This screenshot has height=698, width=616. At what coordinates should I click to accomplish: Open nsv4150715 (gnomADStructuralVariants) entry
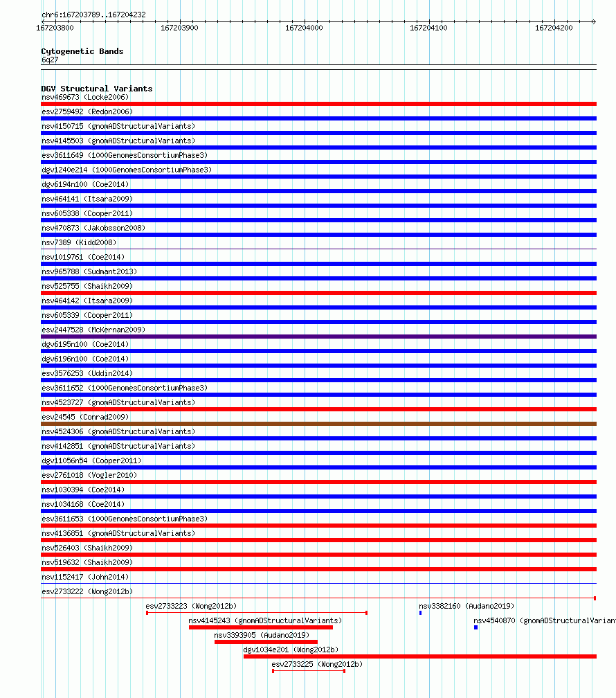pos(118,127)
